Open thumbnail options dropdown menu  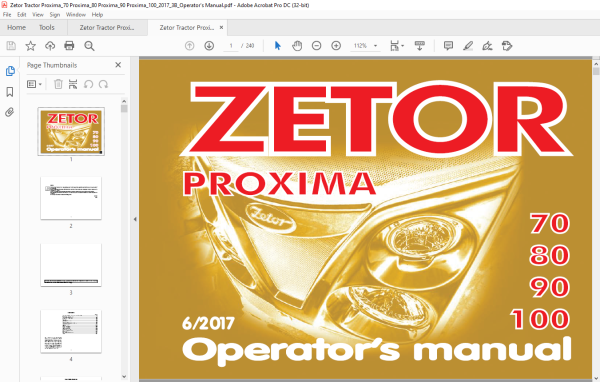pos(34,84)
